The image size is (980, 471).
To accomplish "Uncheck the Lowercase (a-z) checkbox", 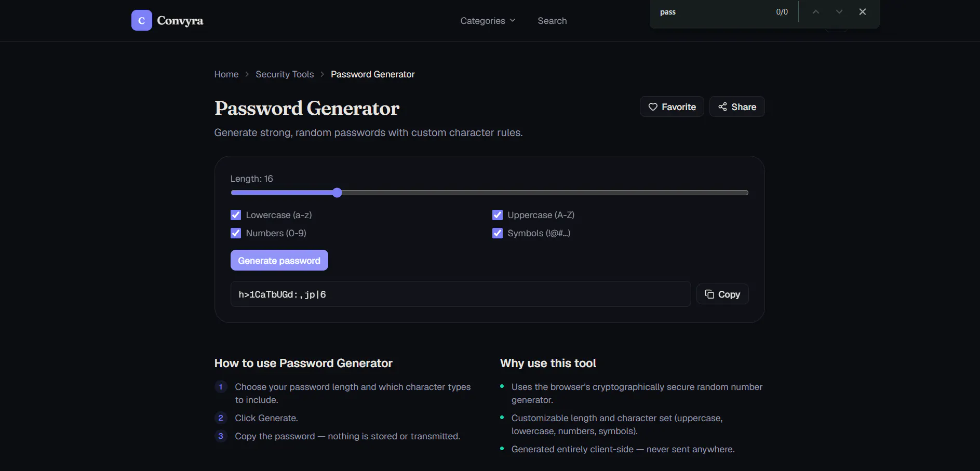I will tap(236, 215).
